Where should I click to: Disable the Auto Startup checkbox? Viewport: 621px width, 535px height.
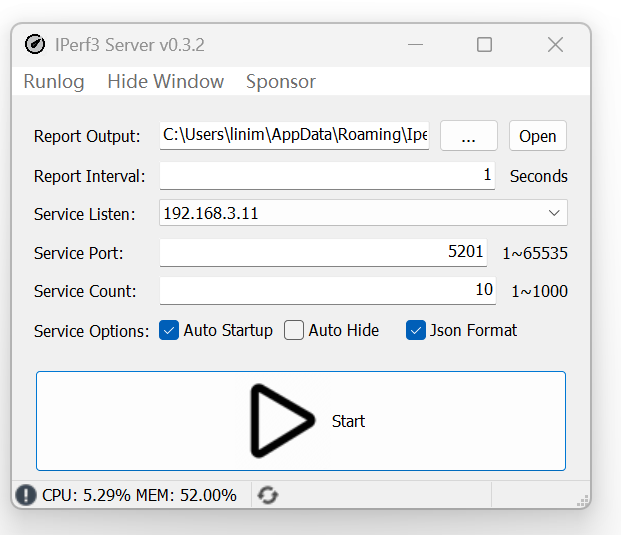(169, 330)
